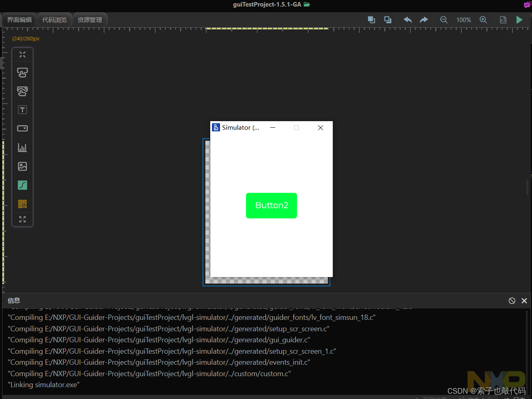Click the 100% zoom level value
Screen dimensions: 532x399
[x=463, y=20]
